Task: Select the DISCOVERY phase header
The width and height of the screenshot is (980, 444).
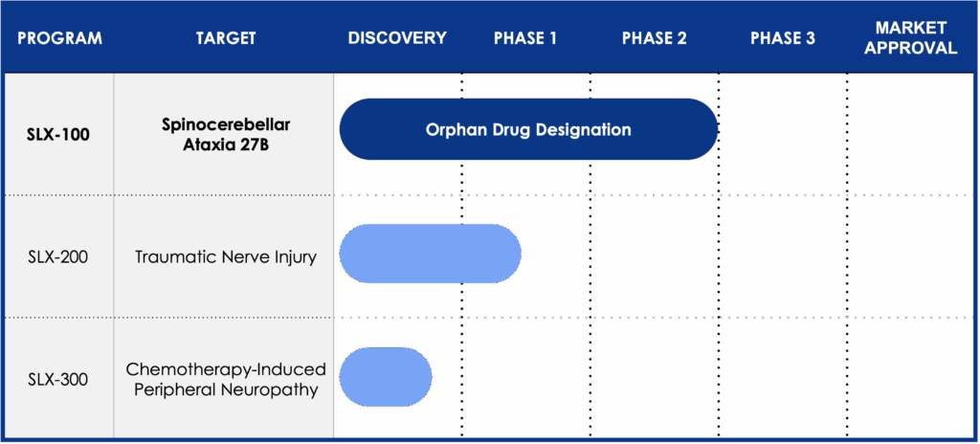Action: pos(397,39)
